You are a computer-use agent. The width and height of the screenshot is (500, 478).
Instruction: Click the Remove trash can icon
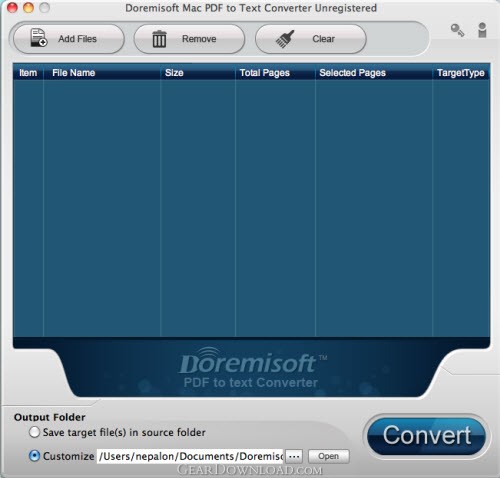tap(159, 39)
